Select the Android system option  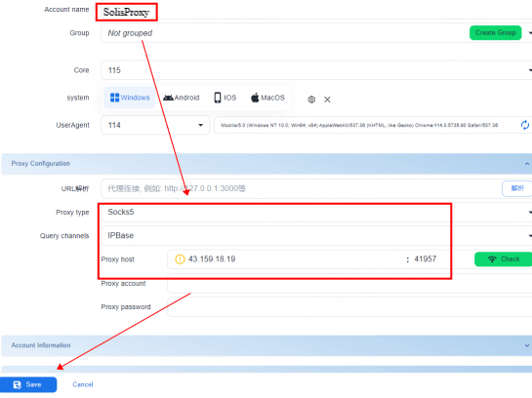click(x=182, y=98)
